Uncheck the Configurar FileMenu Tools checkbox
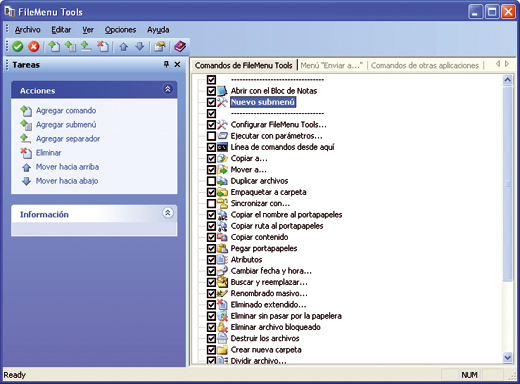The image size is (520, 384). pos(211,125)
